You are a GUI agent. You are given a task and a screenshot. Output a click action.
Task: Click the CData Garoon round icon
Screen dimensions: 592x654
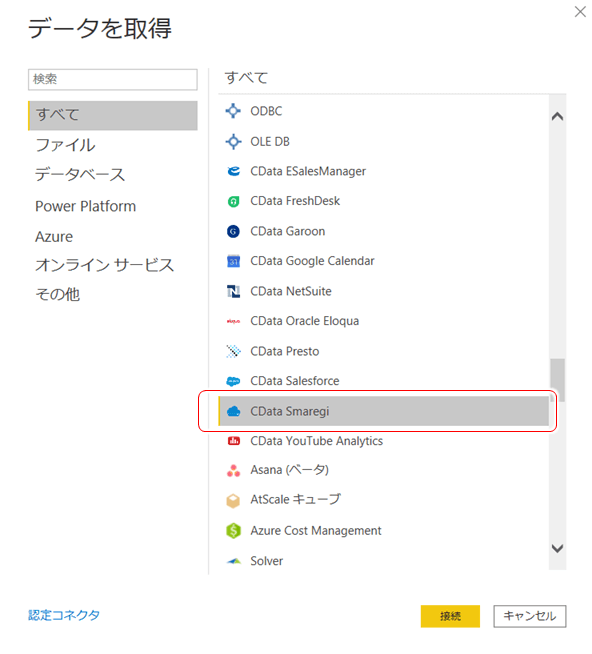pyautogui.click(x=233, y=231)
